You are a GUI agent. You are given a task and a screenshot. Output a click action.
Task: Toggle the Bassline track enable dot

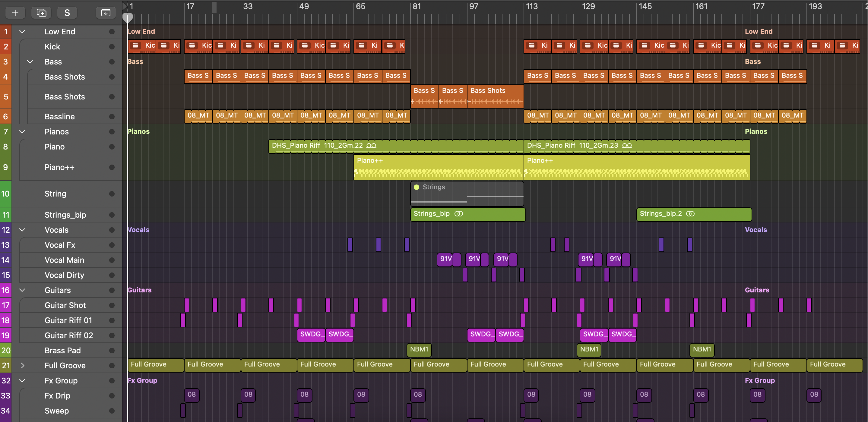[112, 117]
